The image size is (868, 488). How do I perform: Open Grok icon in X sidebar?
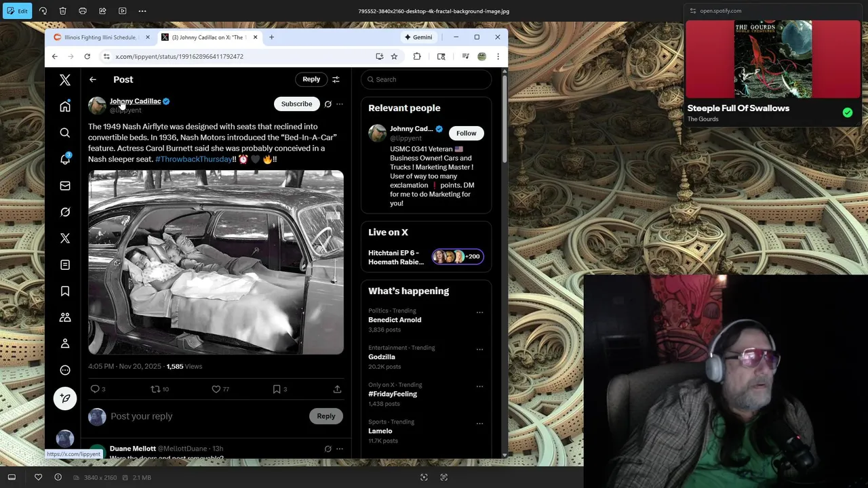tap(65, 212)
